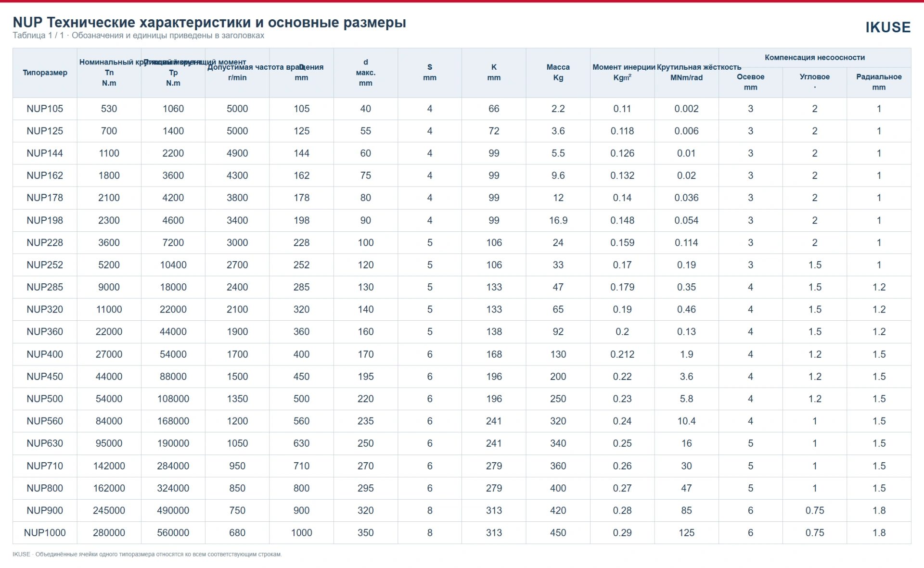924x568 pixels.
Task: Click the 10400 peak torque value
Action: [173, 265]
